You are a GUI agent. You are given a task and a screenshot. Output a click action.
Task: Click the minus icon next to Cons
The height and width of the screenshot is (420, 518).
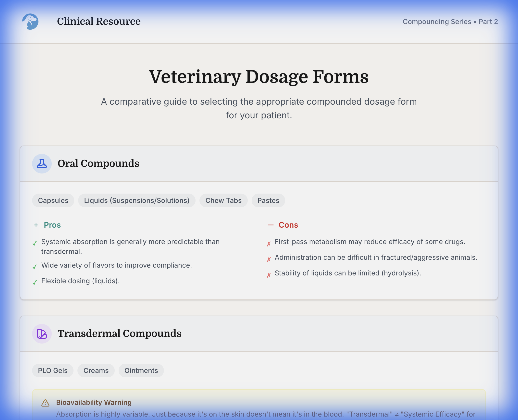271,225
